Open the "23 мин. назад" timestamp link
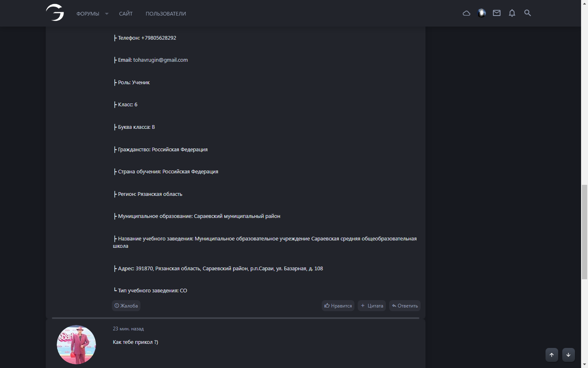This screenshot has height=368, width=588. [128, 329]
